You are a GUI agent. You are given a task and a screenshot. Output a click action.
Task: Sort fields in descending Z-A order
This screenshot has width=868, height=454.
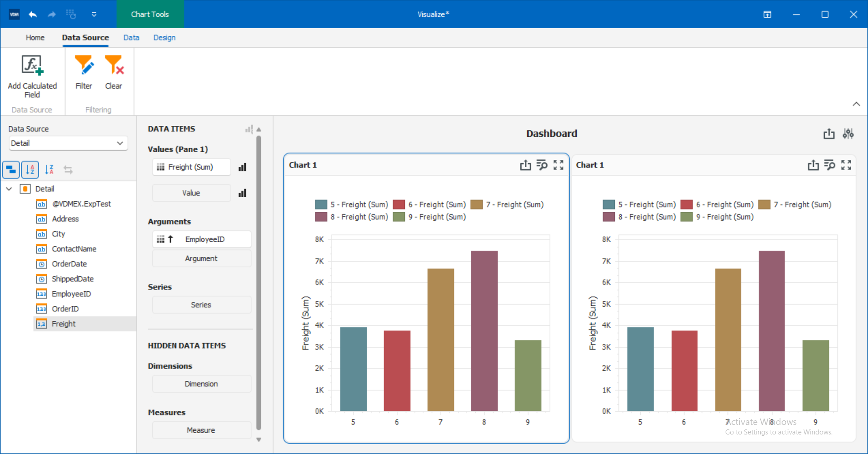(x=49, y=169)
